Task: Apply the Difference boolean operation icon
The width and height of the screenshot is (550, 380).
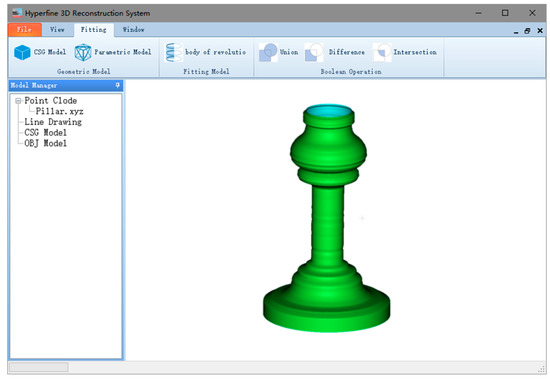Action: [x=314, y=53]
